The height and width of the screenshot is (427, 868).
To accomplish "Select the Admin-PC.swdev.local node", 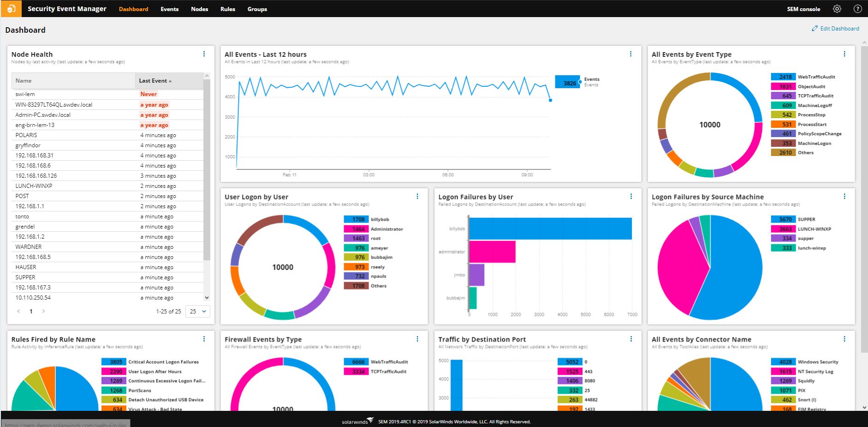I will 107,115.
